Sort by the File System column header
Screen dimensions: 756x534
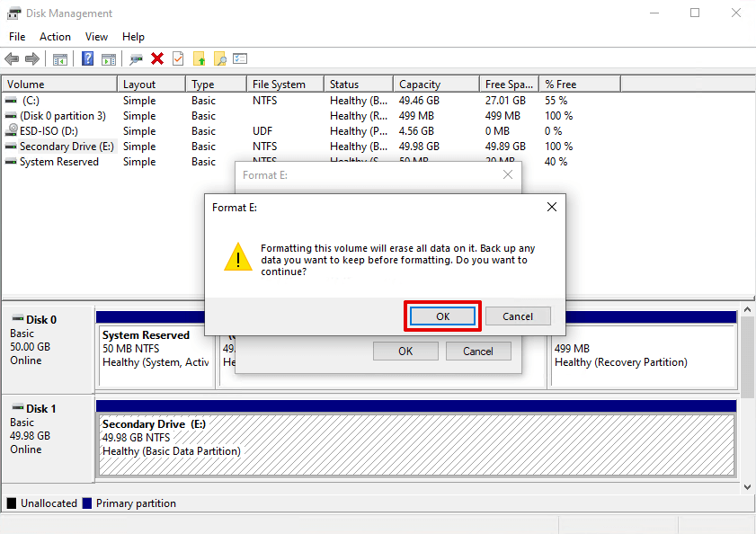pyautogui.click(x=285, y=84)
